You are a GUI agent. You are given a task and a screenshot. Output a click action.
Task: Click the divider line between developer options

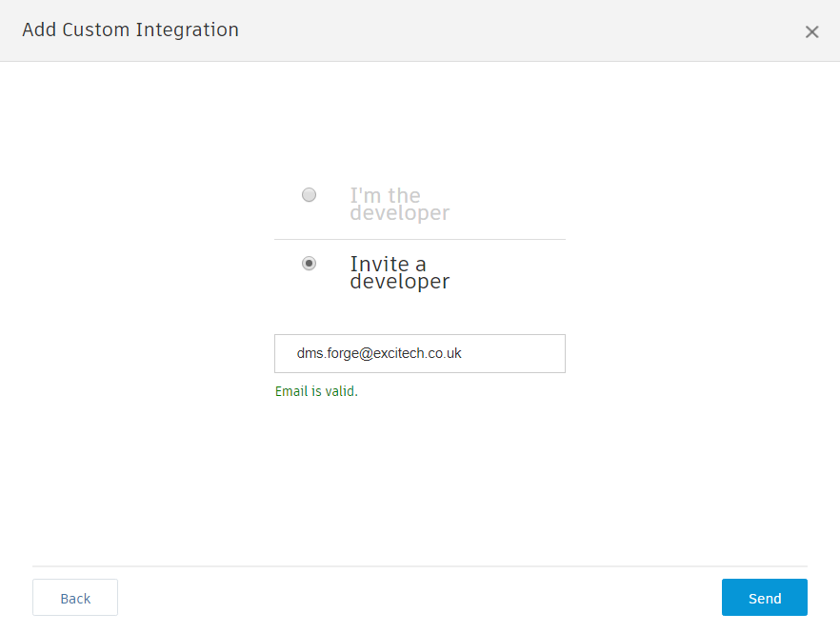click(419, 239)
